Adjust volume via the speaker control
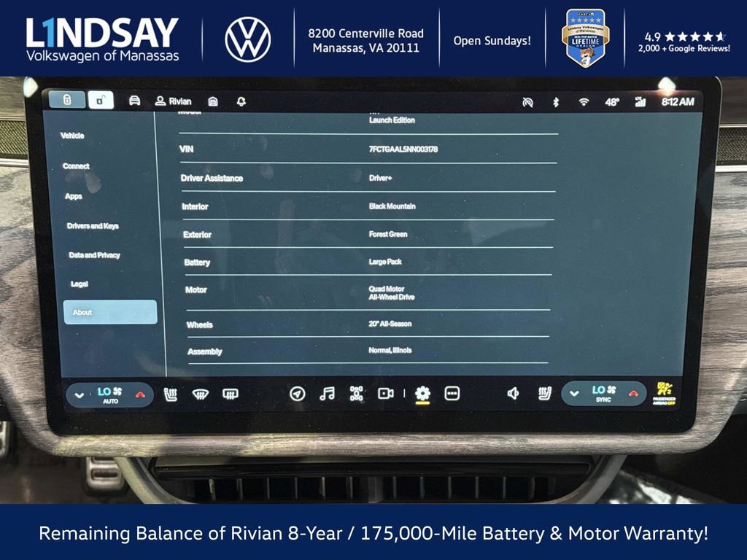 pyautogui.click(x=513, y=393)
